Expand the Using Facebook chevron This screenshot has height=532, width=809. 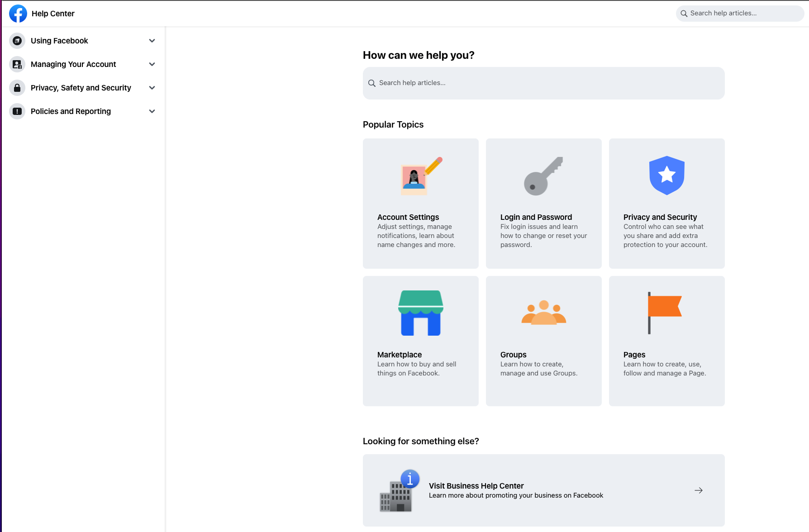152,41
